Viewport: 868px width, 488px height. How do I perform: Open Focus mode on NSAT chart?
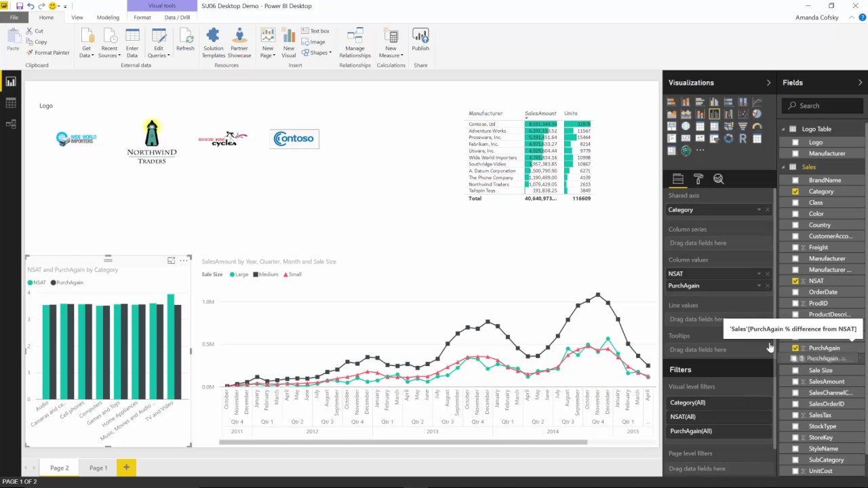click(x=172, y=260)
